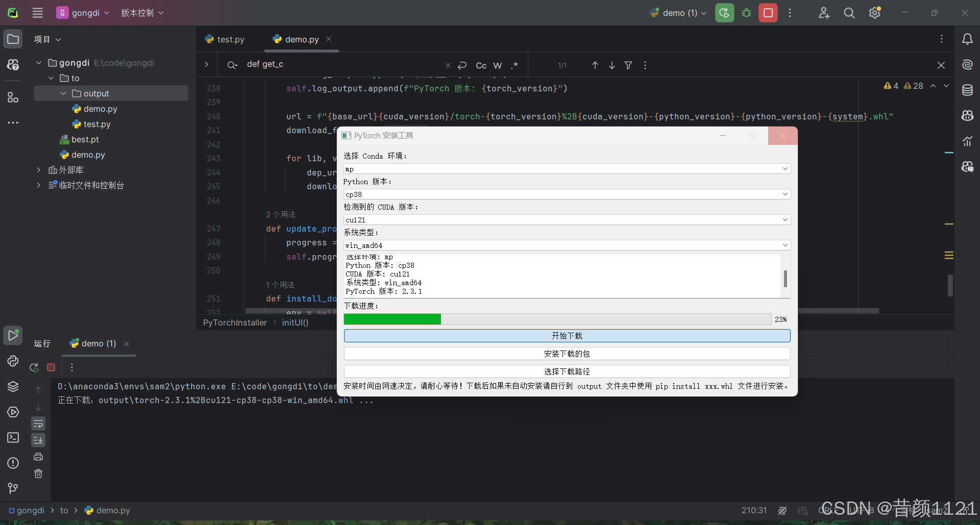
Task: Toggle soft-wrap in Run console
Action: click(38, 423)
